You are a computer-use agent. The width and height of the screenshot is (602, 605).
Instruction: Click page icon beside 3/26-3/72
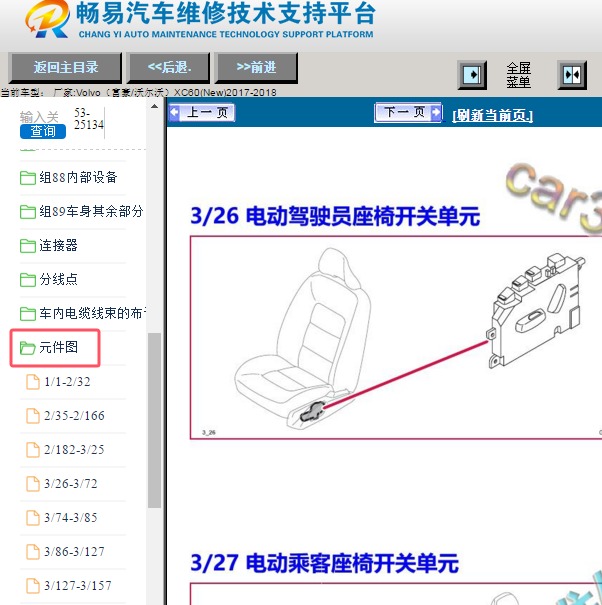pos(33,483)
